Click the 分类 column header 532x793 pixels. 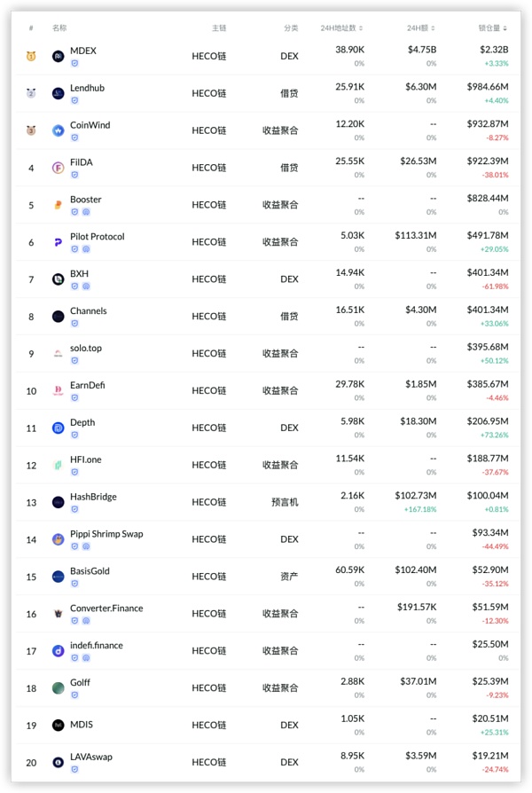292,27
